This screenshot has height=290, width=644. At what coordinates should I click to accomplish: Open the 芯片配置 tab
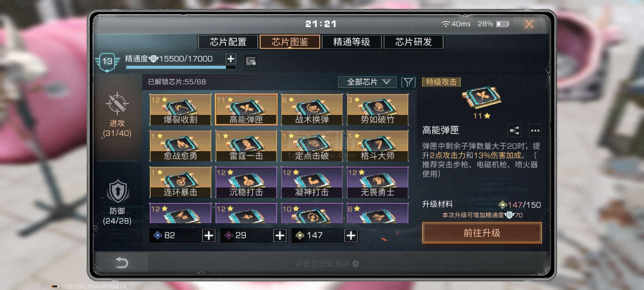pyautogui.click(x=228, y=42)
